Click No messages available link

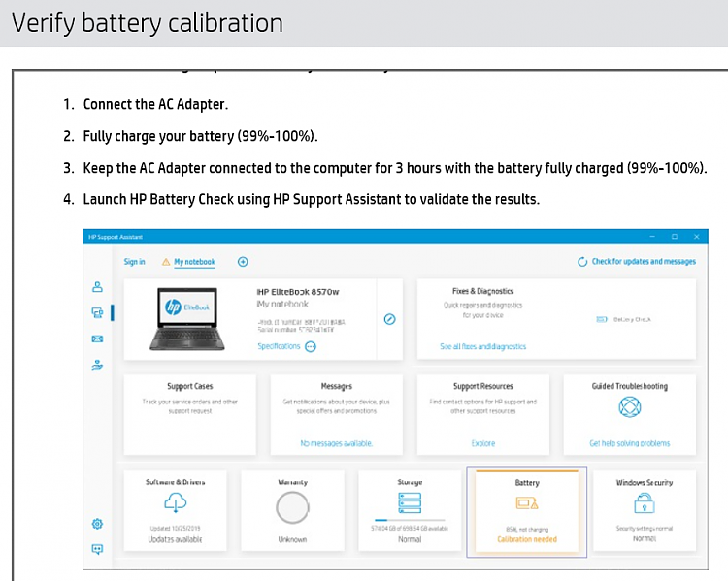336,443
